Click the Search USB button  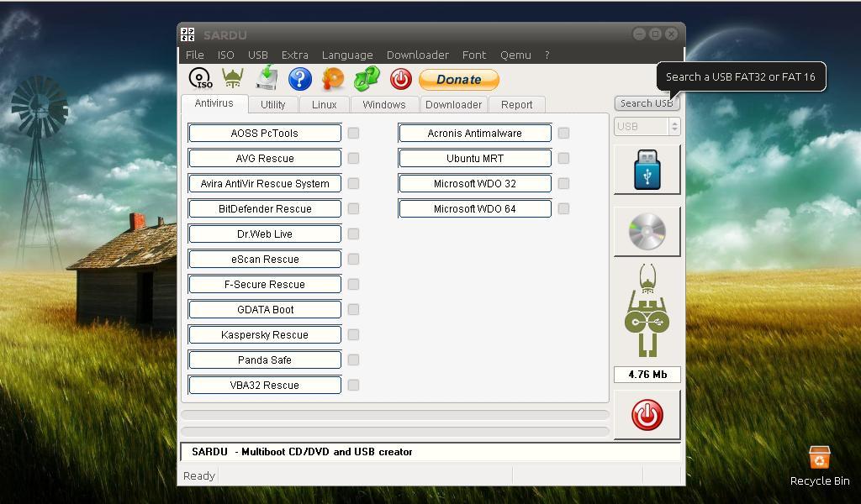pos(647,103)
